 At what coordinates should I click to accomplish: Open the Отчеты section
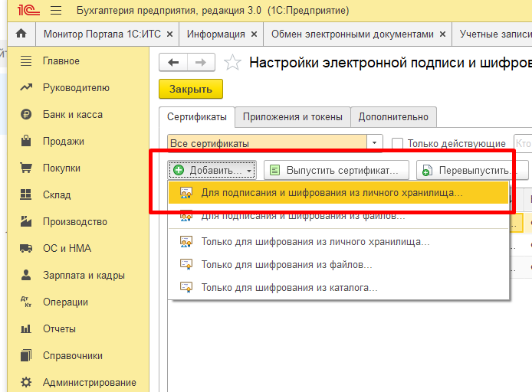(x=59, y=328)
